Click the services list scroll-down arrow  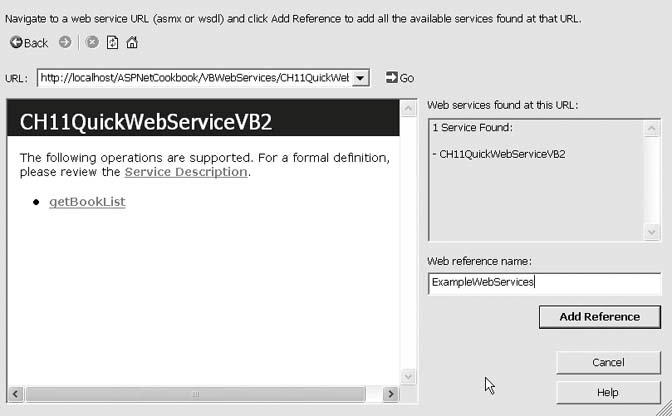tap(652, 232)
